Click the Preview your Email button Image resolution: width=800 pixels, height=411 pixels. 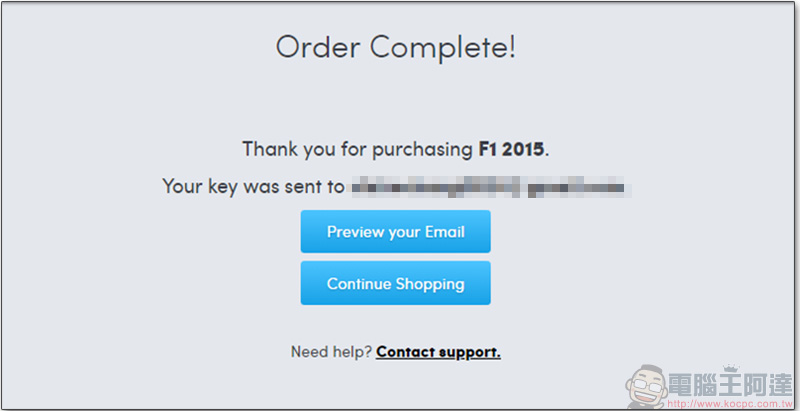[395, 232]
